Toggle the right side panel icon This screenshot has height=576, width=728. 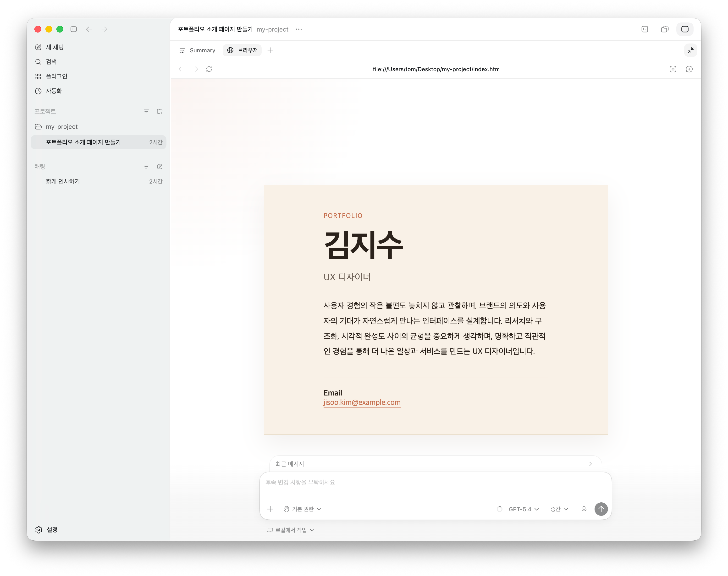(x=684, y=29)
